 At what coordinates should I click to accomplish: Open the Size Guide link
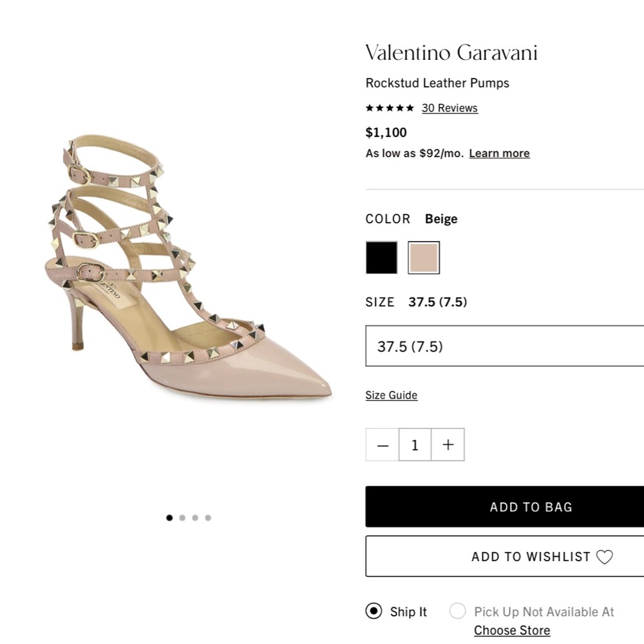(x=391, y=395)
